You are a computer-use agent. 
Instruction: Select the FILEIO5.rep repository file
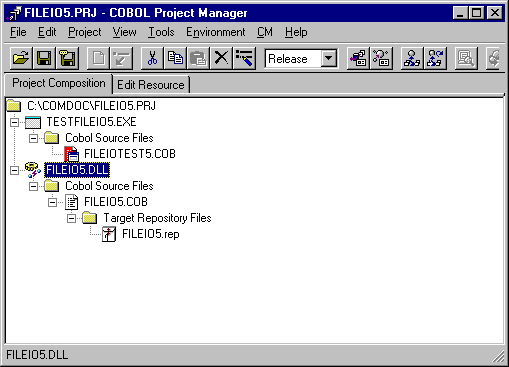click(x=151, y=234)
